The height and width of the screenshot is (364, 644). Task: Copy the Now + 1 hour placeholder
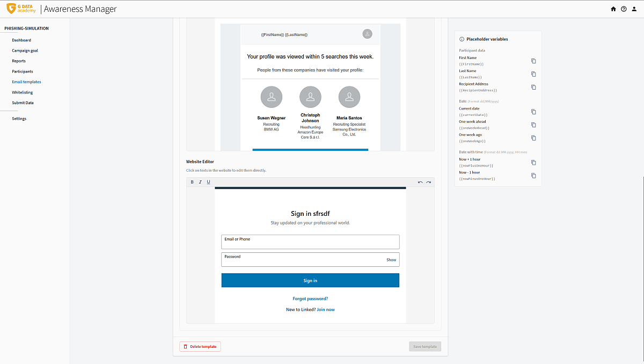tap(533, 163)
